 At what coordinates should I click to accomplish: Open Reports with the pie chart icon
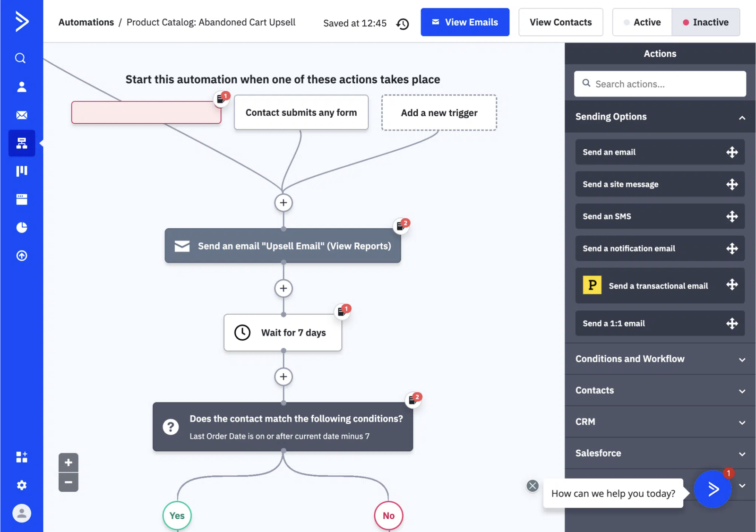pyautogui.click(x=21, y=227)
